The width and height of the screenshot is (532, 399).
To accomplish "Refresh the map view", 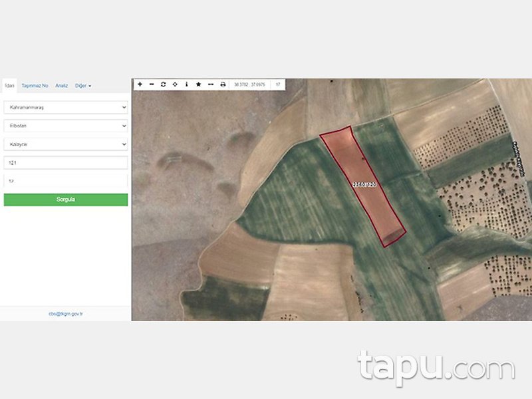I will pyautogui.click(x=163, y=84).
